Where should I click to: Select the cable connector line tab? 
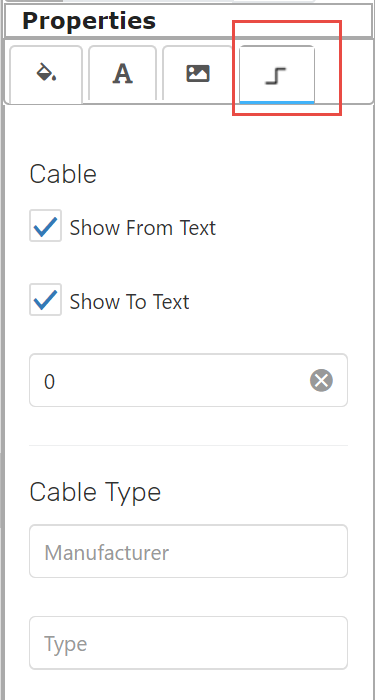277,75
